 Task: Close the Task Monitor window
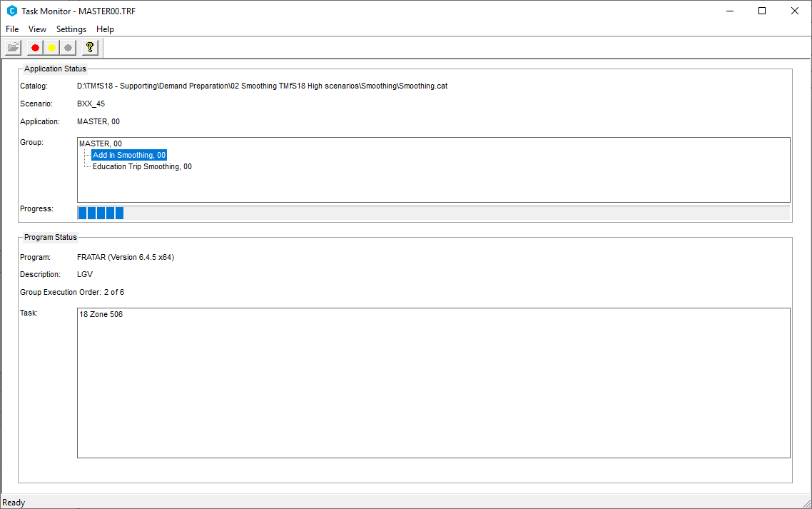click(795, 11)
